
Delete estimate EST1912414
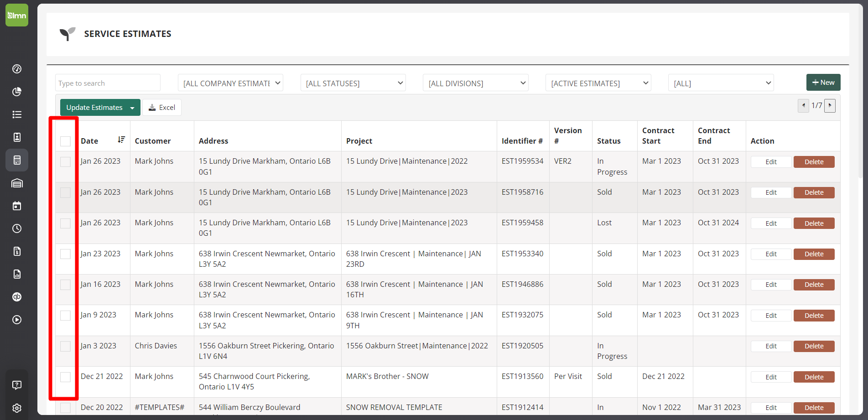814,408
